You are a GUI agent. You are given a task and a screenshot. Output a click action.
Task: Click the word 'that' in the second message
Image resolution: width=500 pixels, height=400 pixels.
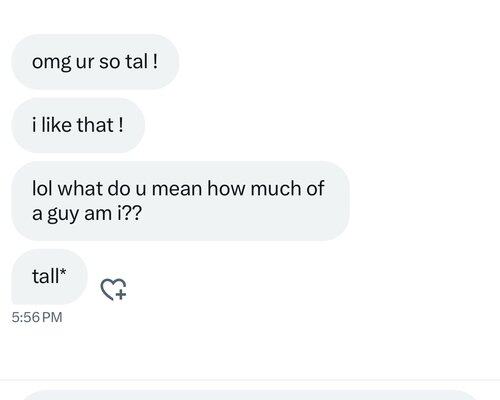tap(95, 125)
